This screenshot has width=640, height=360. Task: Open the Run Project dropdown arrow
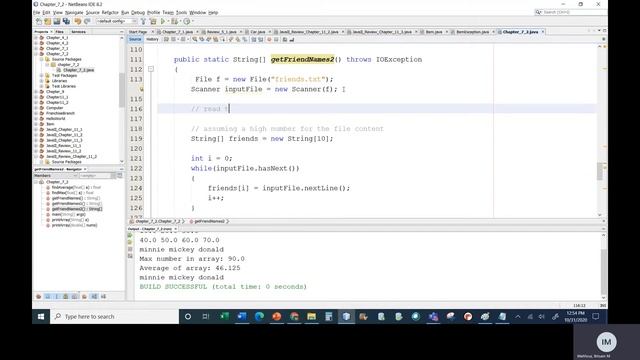(168, 21)
